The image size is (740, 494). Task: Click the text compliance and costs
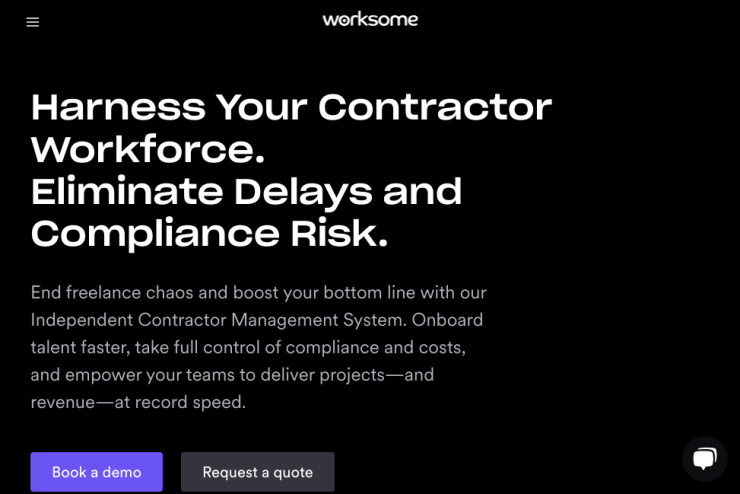tap(376, 347)
